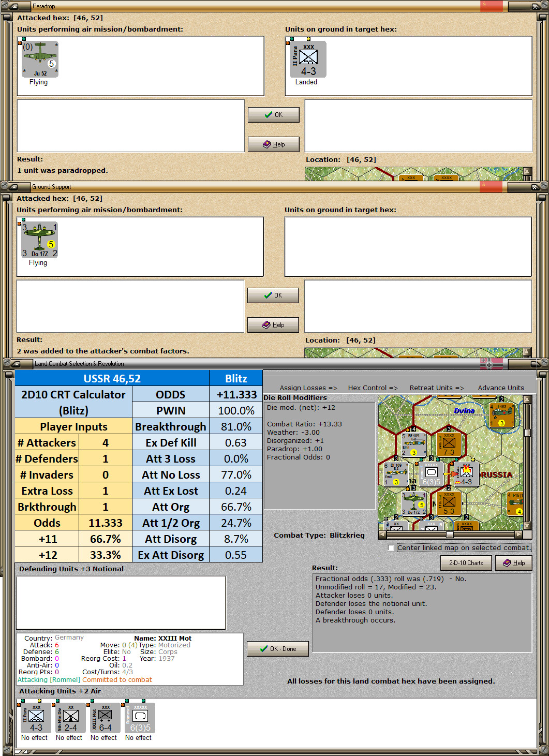Open Help in the Ground Support window
The height and width of the screenshot is (756, 549).
click(x=273, y=325)
